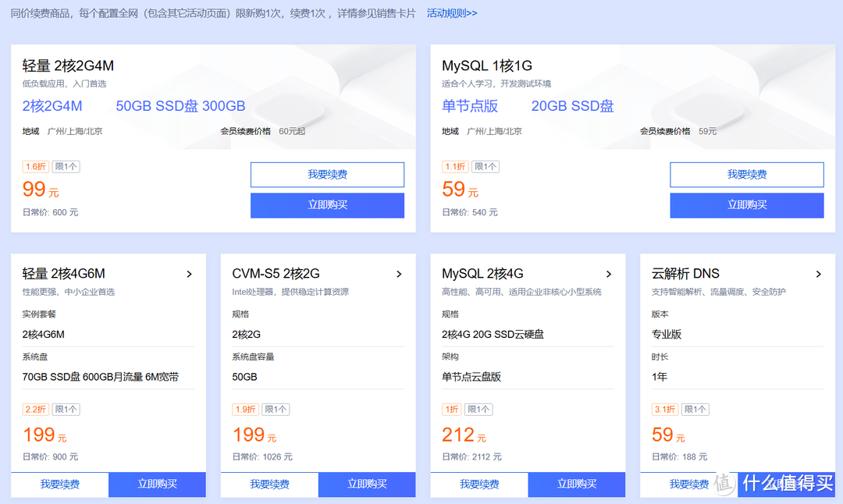Viewport: 843px width, 504px height.
Task: Click 立即购买 on the 轻量 2核2G4M card
Action: pyautogui.click(x=327, y=204)
